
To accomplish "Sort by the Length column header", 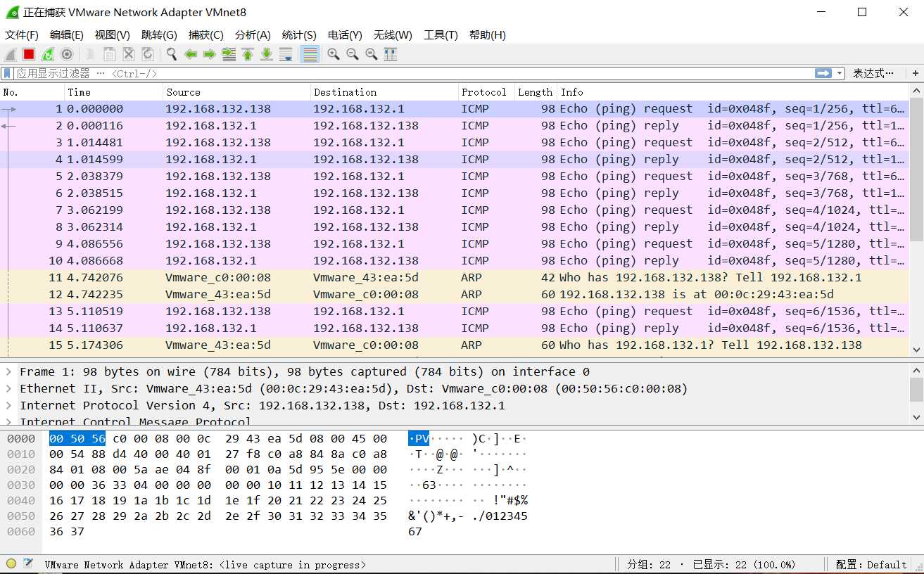I will 536,92.
